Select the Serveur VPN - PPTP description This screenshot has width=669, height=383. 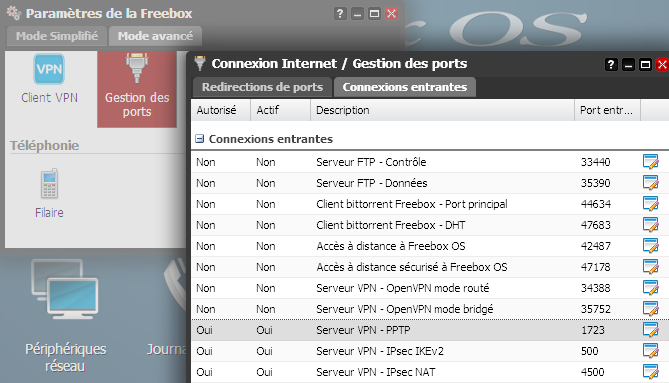(x=363, y=330)
